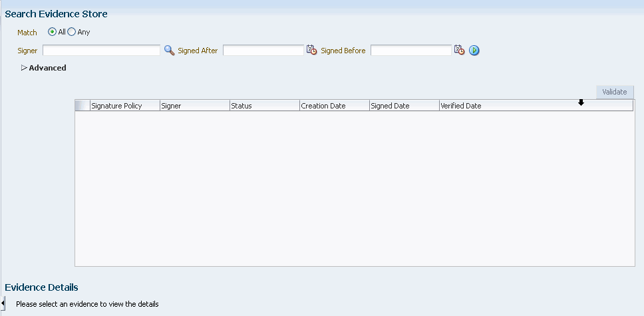Viewport: 644px width, 316px height.
Task: Expand the Advanced search section
Action: [24, 68]
